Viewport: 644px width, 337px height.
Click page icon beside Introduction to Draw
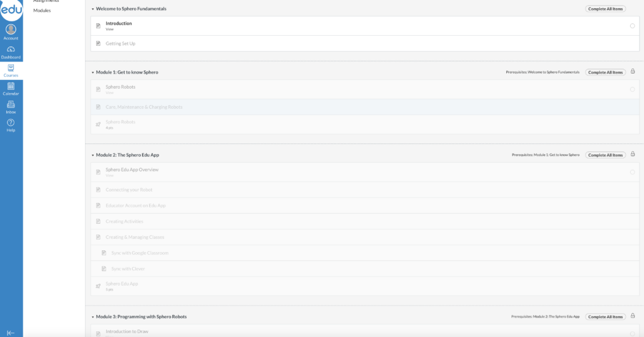pyautogui.click(x=98, y=334)
